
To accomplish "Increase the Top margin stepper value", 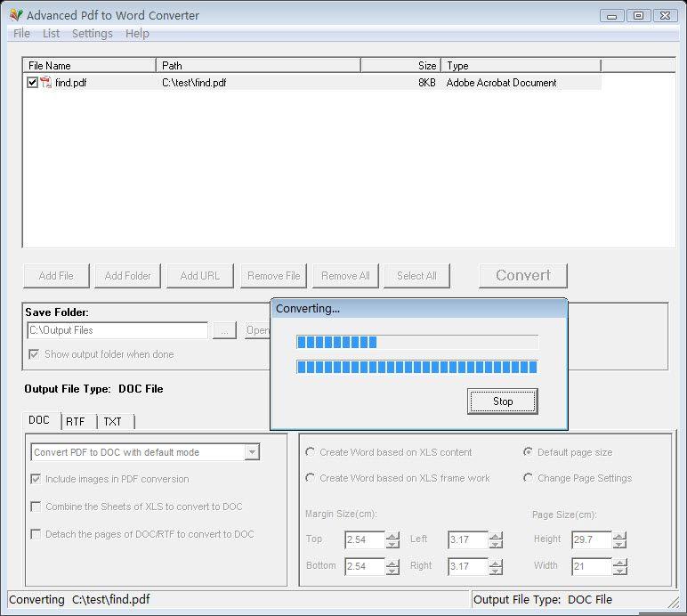I will pos(392,536).
